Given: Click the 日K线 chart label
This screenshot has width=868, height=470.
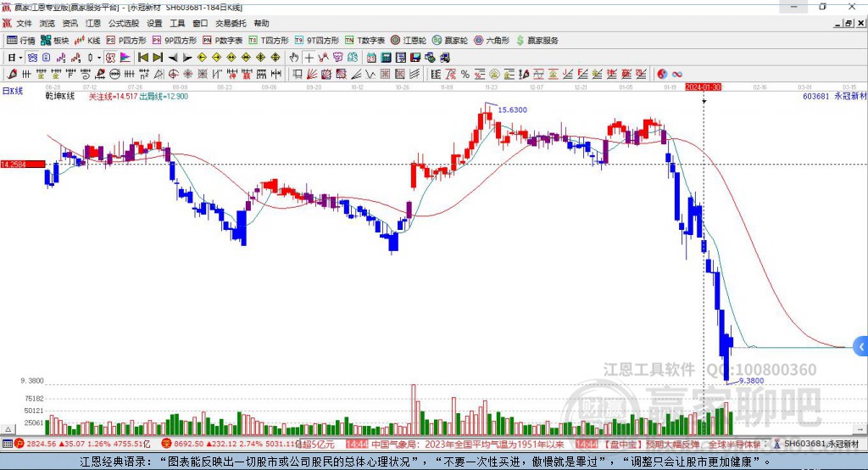Looking at the screenshot, I should point(13,92).
